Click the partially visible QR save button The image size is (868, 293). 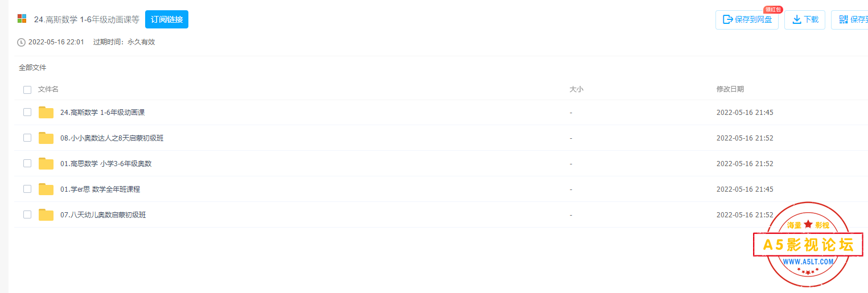850,19
